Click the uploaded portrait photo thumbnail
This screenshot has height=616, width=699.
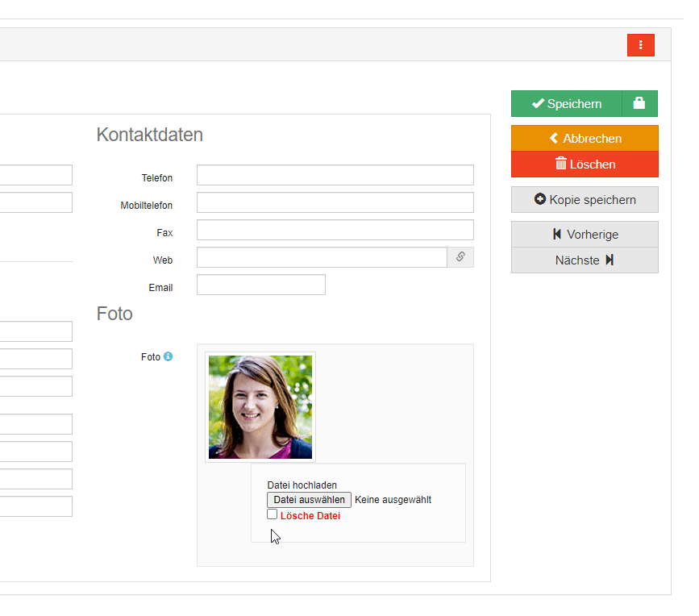(x=260, y=407)
